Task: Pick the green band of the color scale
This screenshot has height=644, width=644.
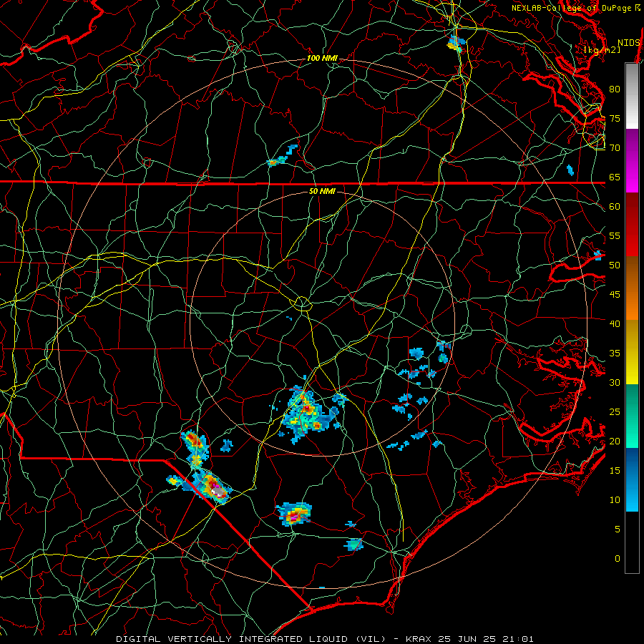Action: click(x=632, y=416)
